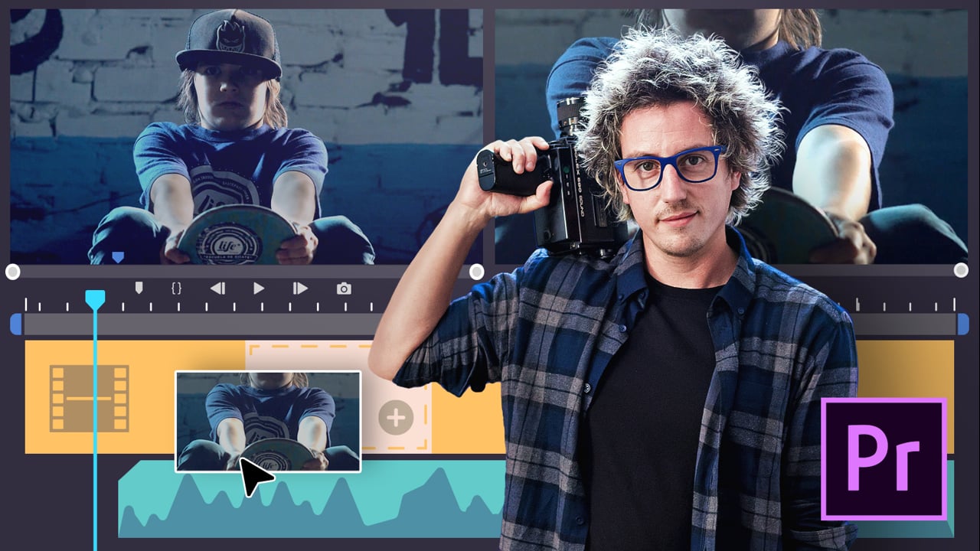
Task: Click the curly braces in/out icon
Action: coord(176,289)
